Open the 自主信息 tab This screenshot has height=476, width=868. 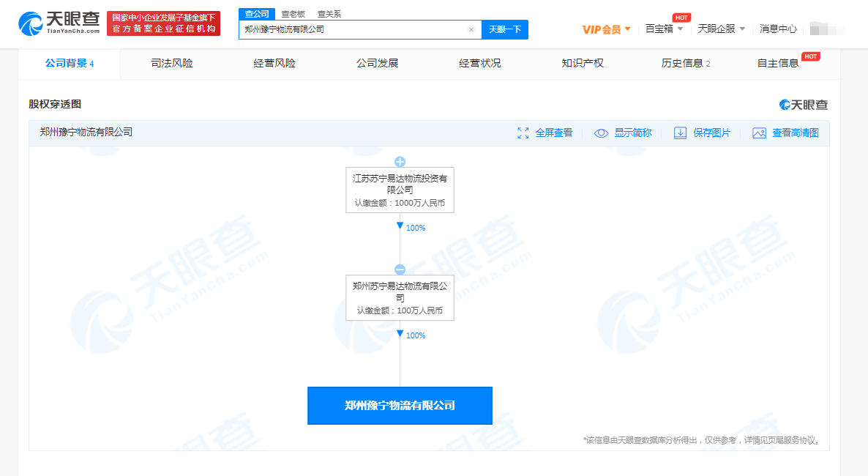pyautogui.click(x=787, y=63)
